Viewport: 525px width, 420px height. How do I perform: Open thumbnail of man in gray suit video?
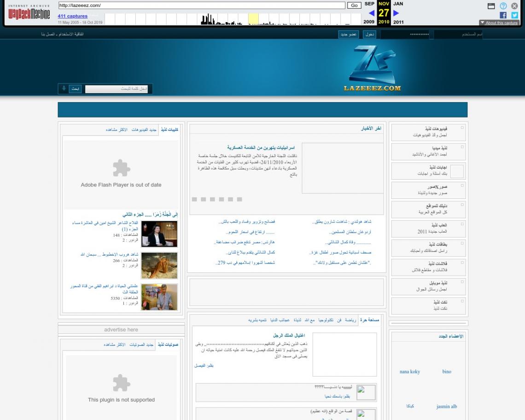pyautogui.click(x=159, y=297)
